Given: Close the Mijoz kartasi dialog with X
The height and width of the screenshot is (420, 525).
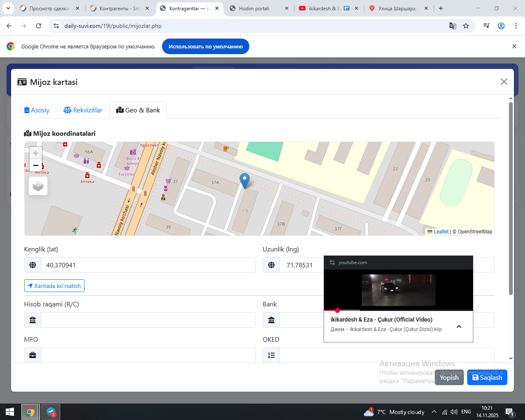Looking at the screenshot, I should click(504, 82).
